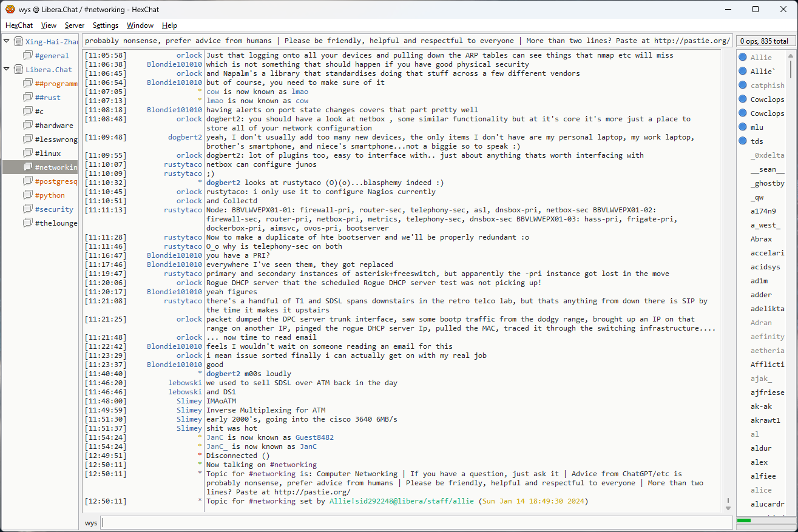Collapse the Libera.Chat server tree

tap(7, 70)
